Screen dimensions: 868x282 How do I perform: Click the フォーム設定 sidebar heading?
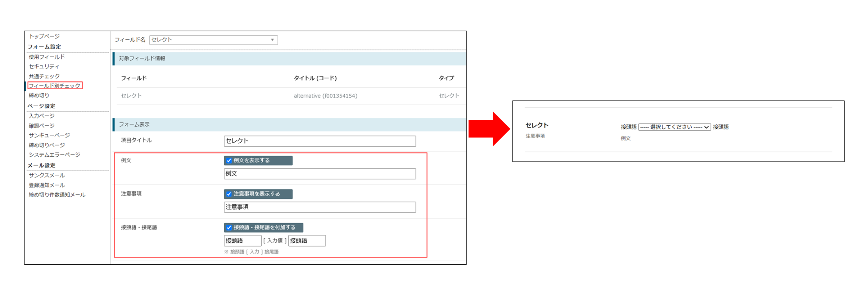(x=44, y=47)
